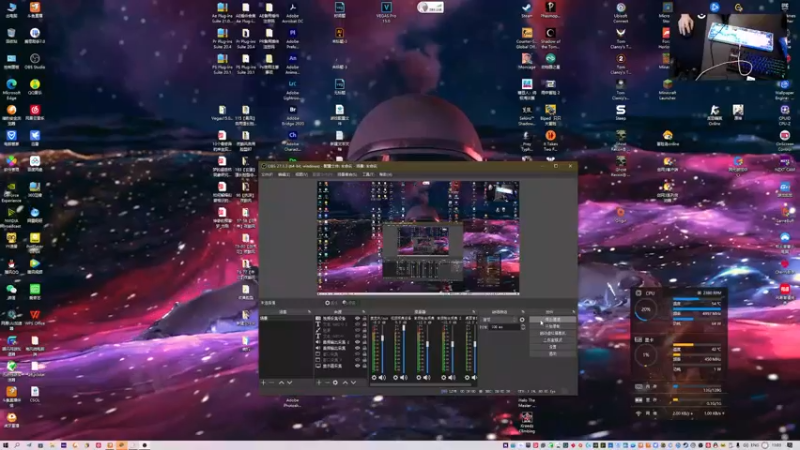Open source properties gear in Sources toolbar
The height and width of the screenshot is (450, 800).
[x=335, y=383]
